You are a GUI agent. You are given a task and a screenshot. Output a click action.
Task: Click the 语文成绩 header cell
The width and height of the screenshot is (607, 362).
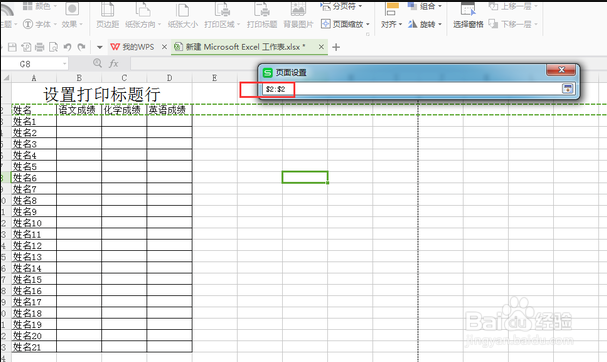click(79, 110)
